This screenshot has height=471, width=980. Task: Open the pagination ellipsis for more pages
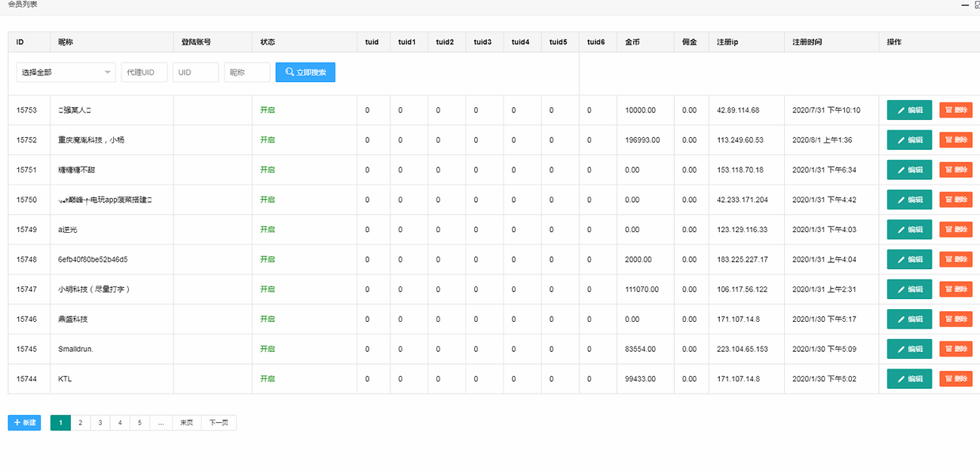point(161,423)
